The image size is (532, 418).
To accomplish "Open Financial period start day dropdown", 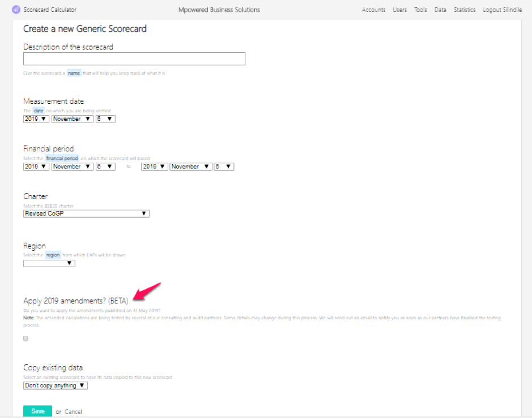I will pyautogui.click(x=105, y=166).
